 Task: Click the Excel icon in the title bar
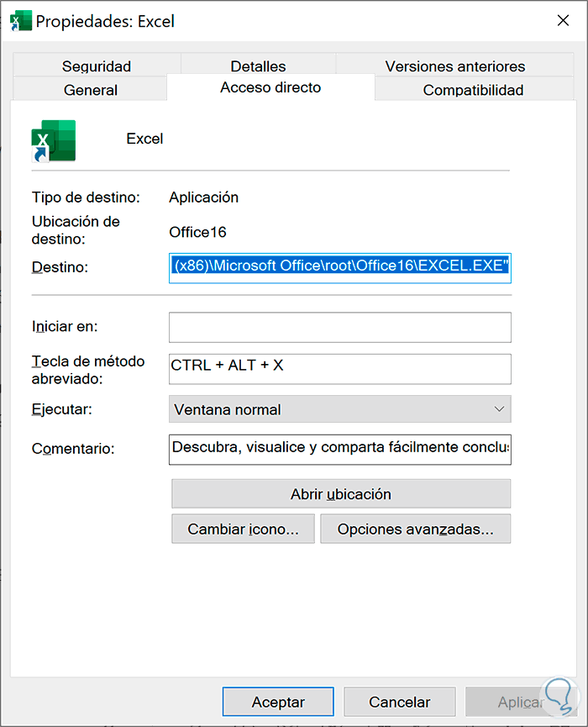coord(21,21)
